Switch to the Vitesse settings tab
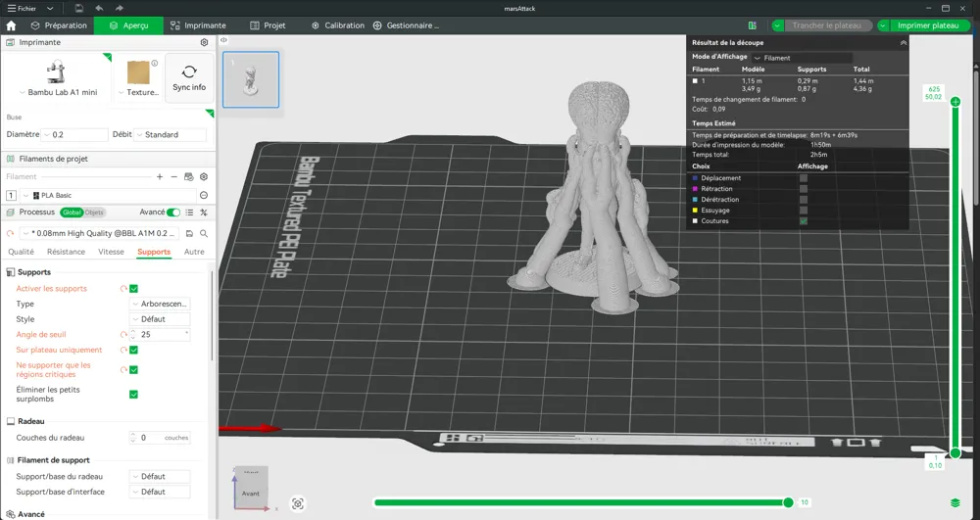 pos(111,252)
